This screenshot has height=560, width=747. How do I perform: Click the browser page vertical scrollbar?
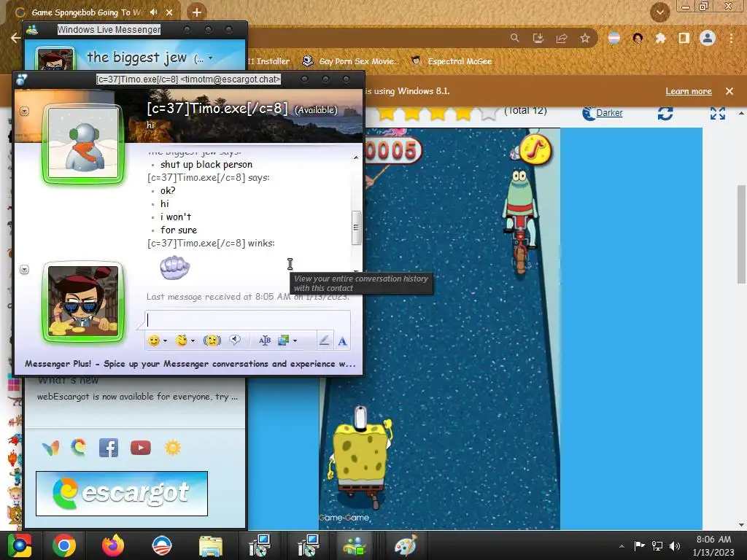click(x=741, y=233)
